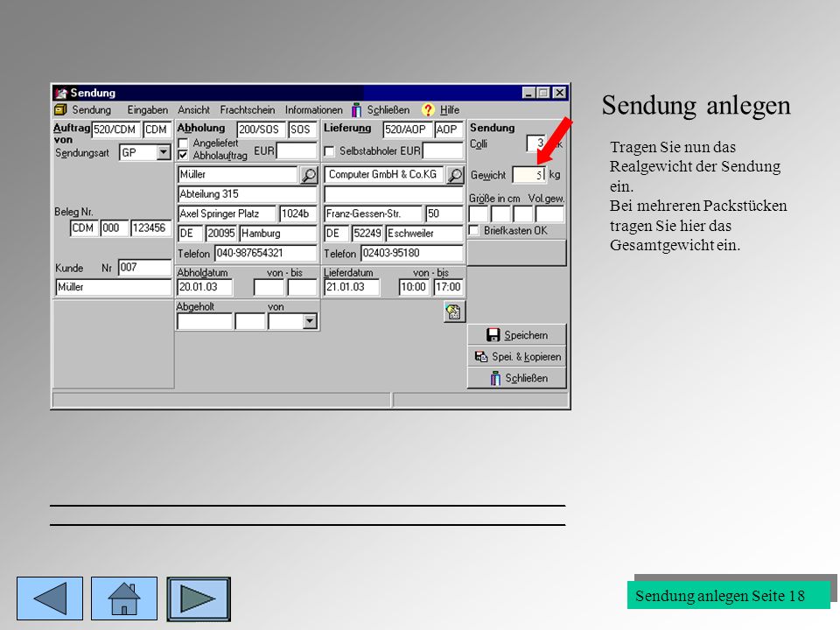Click the Beleg Nr field 123456
Viewport: 840px width, 630px height.
tap(150, 228)
